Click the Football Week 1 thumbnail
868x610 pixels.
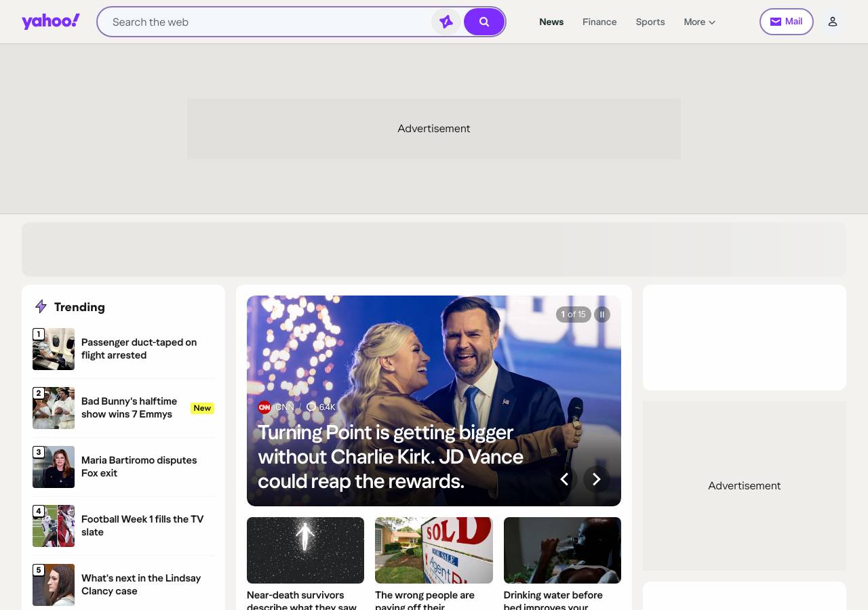[54, 526]
